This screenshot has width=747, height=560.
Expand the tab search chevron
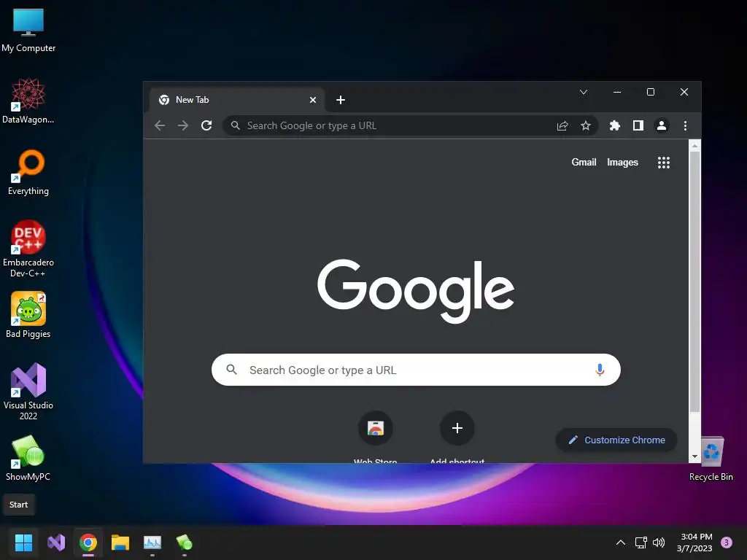coord(583,92)
